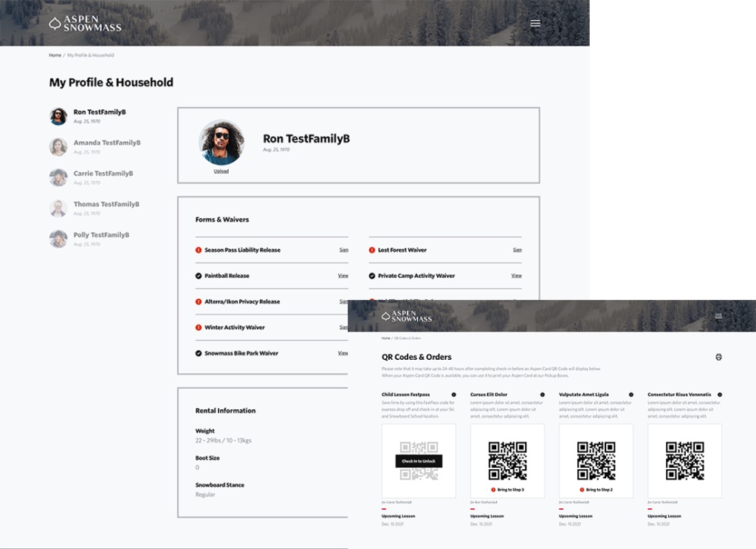Viewport: 756px width, 549px height.
Task: Switch to Thomas TestFamilyB profile
Action: point(106,205)
